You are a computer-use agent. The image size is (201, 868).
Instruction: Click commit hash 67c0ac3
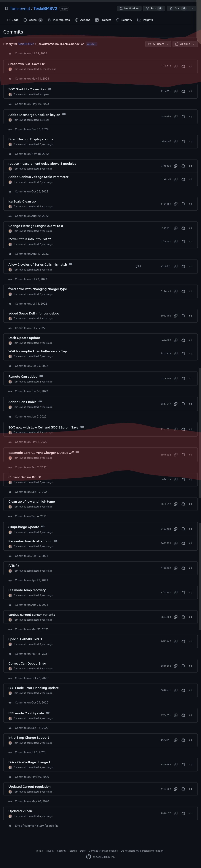166,166
